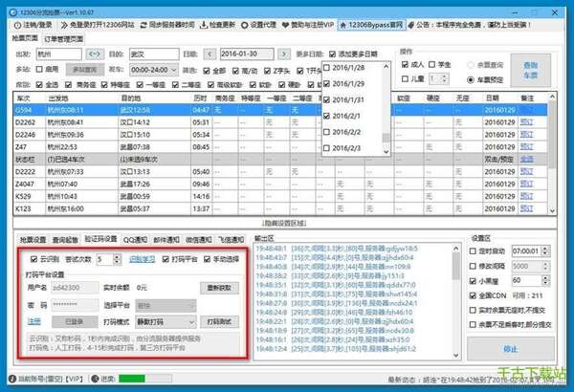Open 打码模式 dropdown 静默打码
The height and width of the screenshot is (392, 574).
tap(166, 322)
